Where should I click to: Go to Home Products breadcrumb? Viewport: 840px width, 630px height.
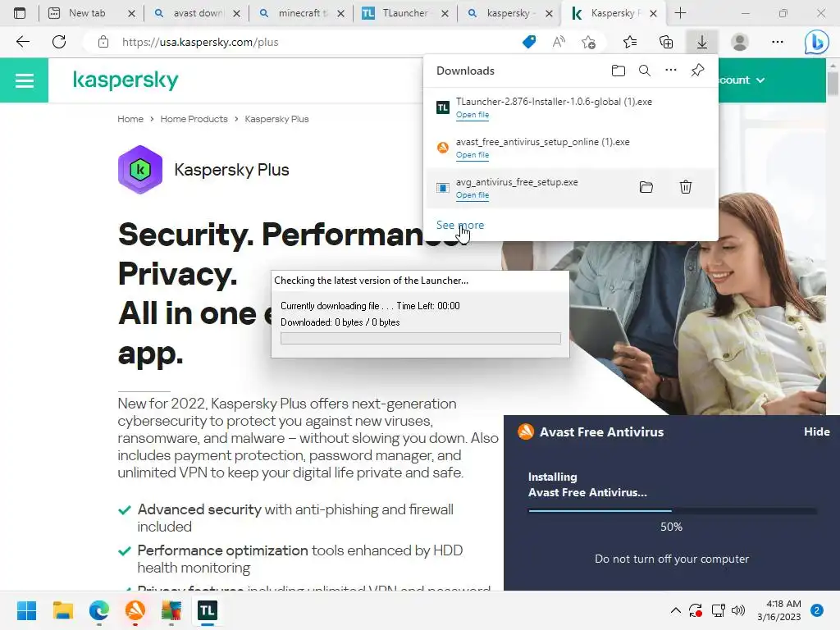[x=194, y=119]
